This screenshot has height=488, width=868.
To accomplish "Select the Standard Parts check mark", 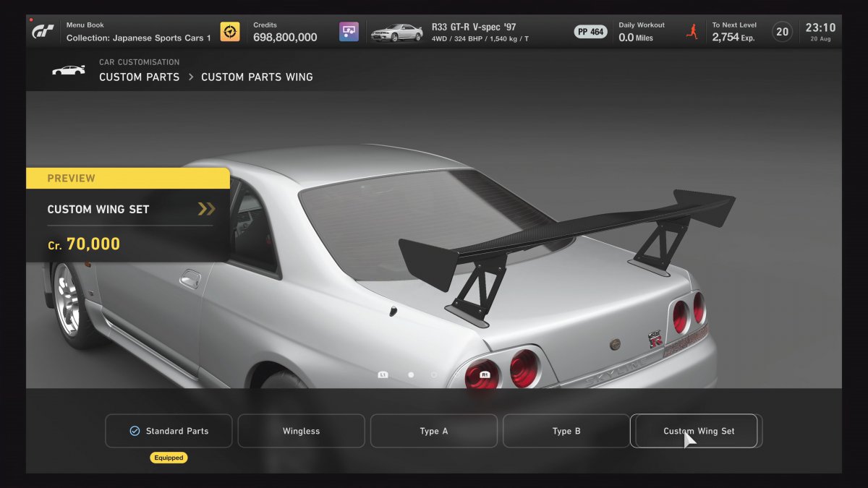I will pyautogui.click(x=135, y=431).
